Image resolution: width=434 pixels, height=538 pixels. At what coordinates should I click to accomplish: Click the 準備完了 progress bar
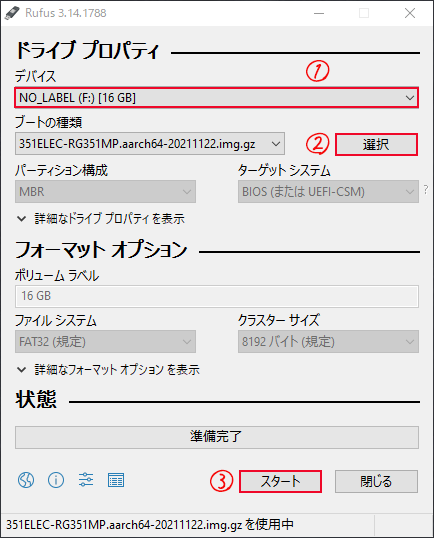[216, 437]
